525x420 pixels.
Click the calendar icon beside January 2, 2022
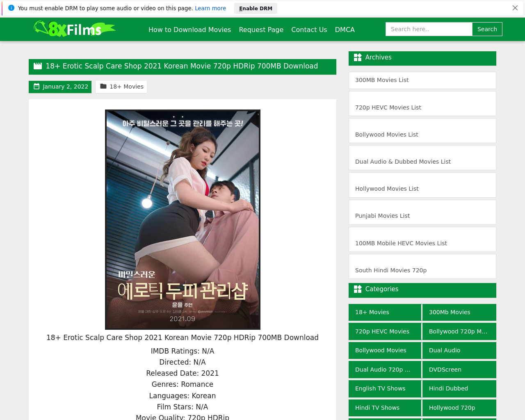(x=37, y=86)
